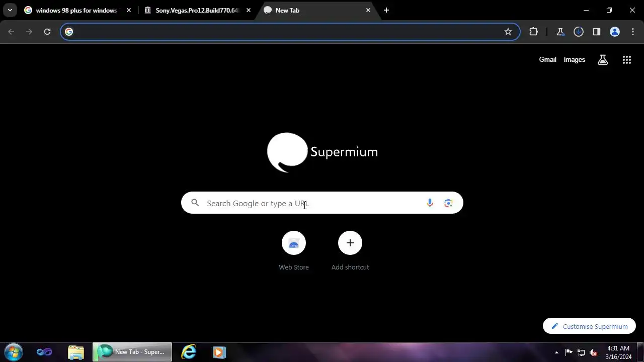Restore down the Supermium window
This screenshot has height=362, width=644.
coord(609,10)
